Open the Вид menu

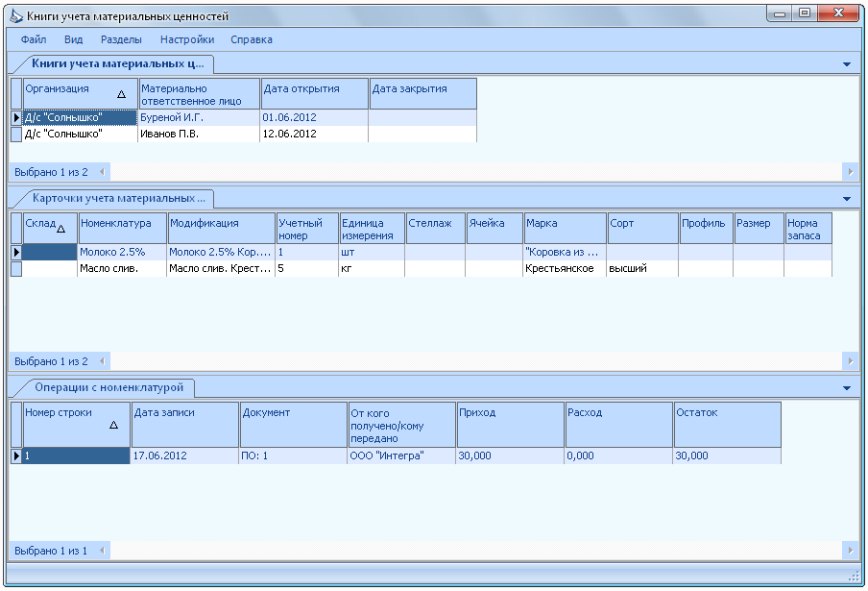pyautogui.click(x=73, y=39)
